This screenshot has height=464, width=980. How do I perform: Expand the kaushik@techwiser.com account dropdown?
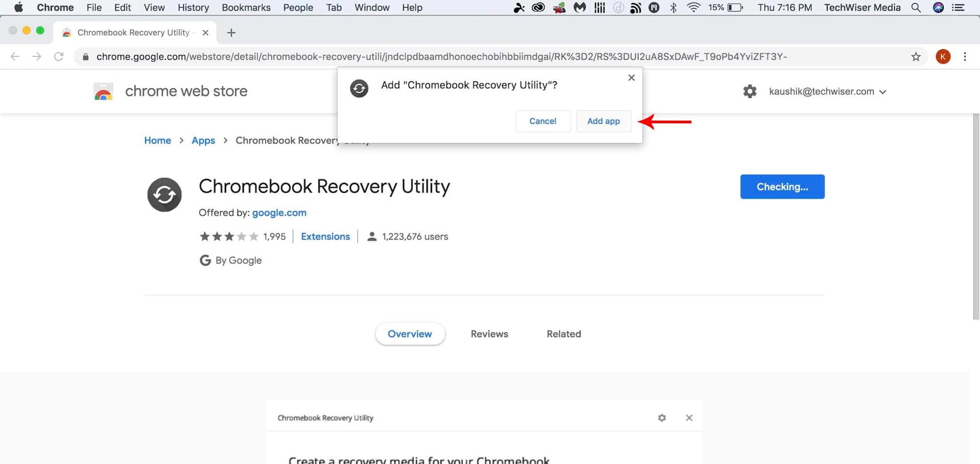(x=827, y=91)
